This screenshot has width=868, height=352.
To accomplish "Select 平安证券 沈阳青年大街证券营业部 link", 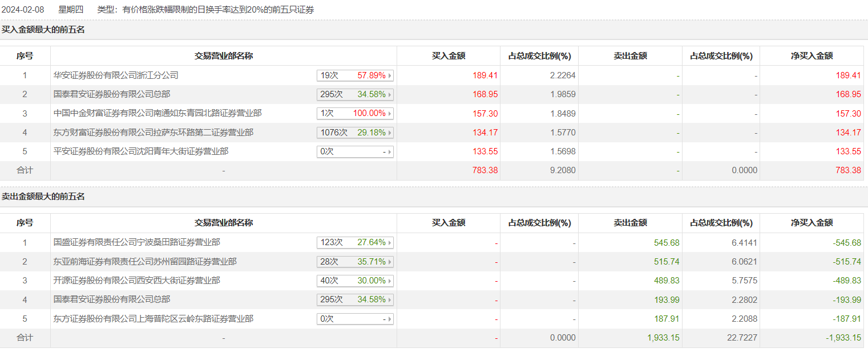I will (x=141, y=152).
